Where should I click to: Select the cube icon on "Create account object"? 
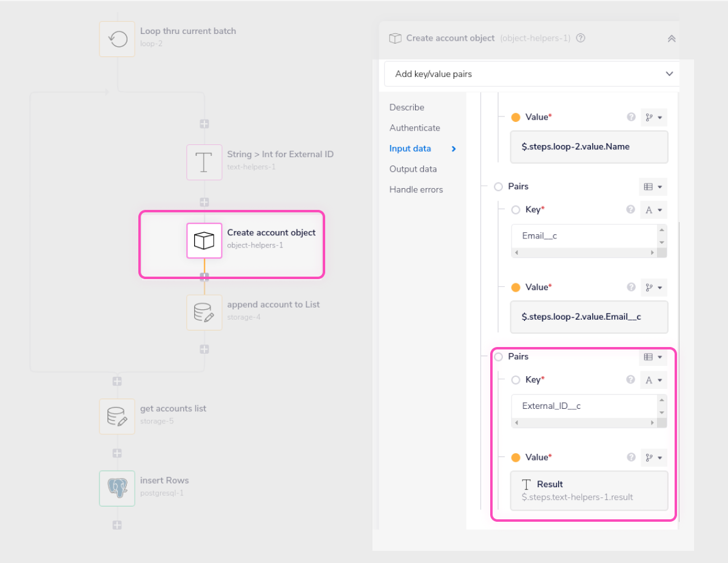(x=204, y=240)
